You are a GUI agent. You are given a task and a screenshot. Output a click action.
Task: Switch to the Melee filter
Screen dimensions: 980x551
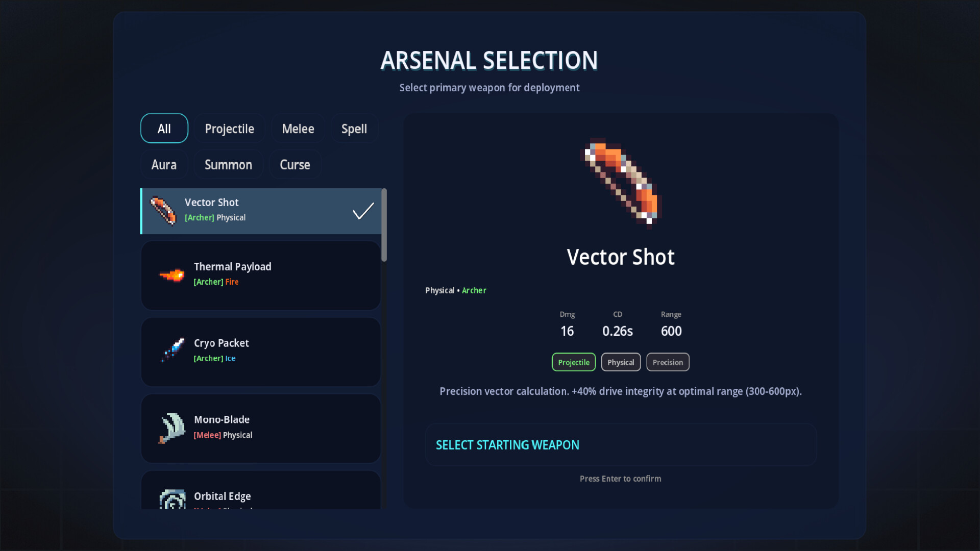pos(298,129)
